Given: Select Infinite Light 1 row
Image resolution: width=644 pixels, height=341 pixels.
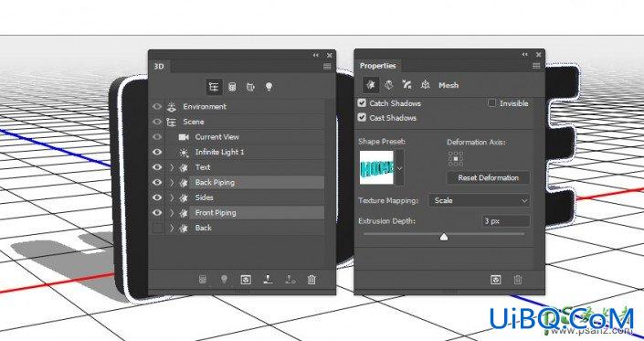Looking at the screenshot, I should [x=245, y=152].
